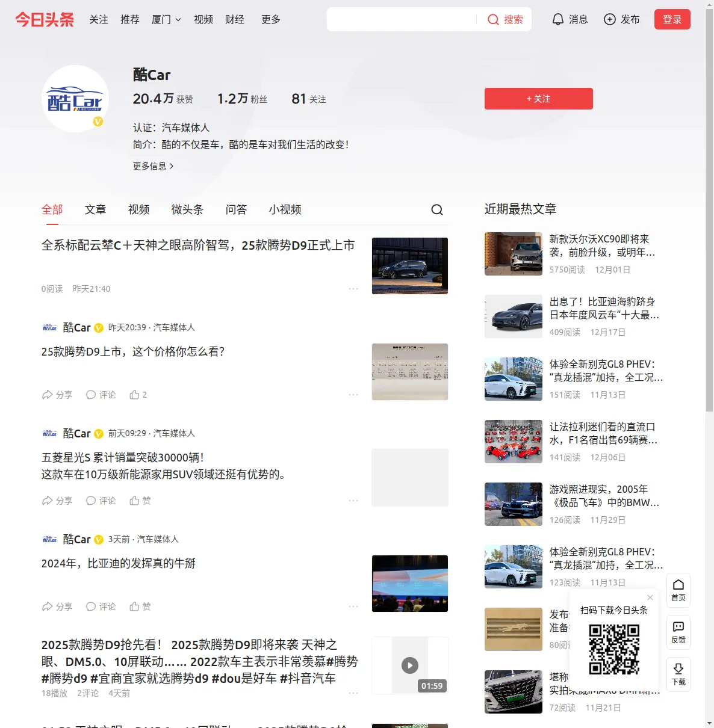The width and height of the screenshot is (714, 728).
Task: Open more options for 五菱星光S post
Action: point(353,501)
